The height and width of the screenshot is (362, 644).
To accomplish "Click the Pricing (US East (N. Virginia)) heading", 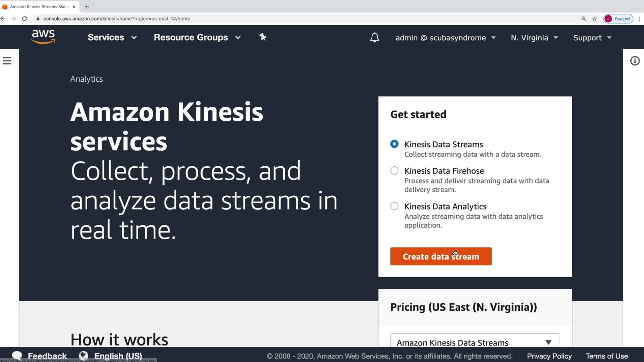I will point(464,307).
